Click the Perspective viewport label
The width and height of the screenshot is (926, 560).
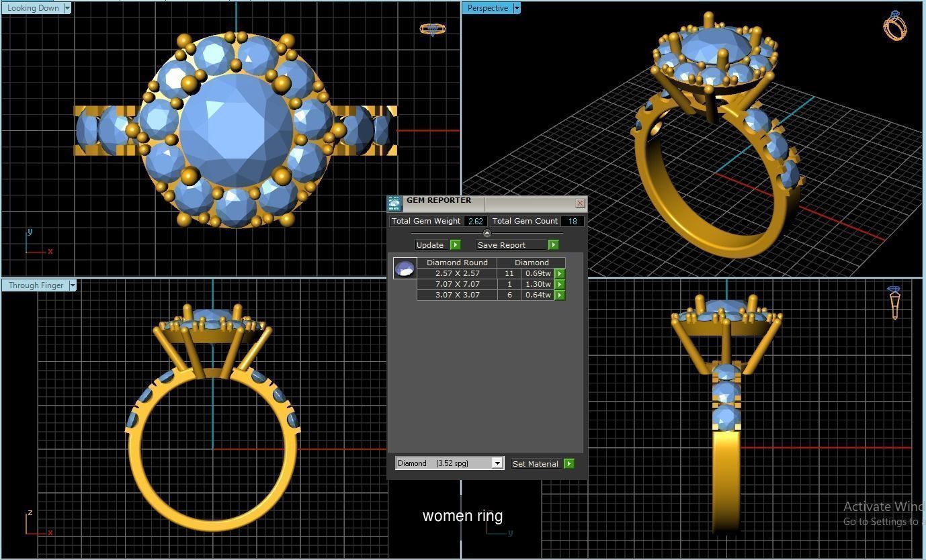pos(488,8)
